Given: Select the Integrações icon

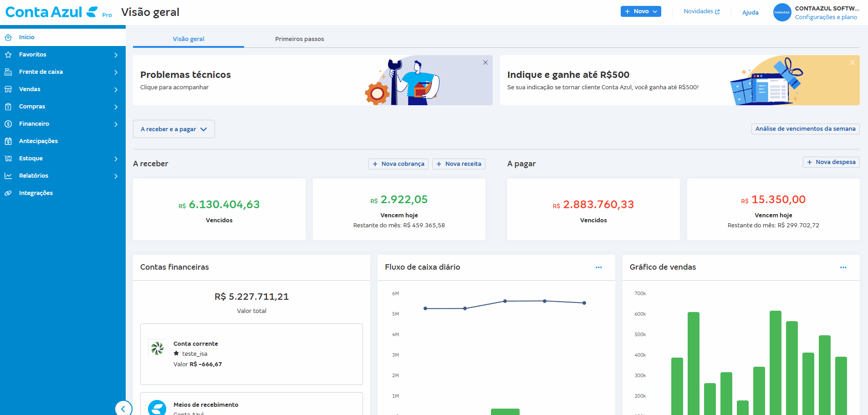Looking at the screenshot, I should 8,193.
